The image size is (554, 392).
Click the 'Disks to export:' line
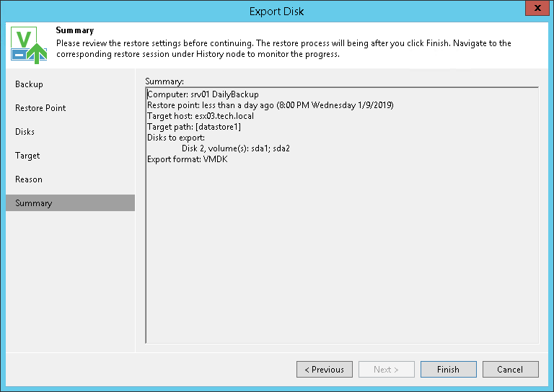pyautogui.click(x=176, y=138)
